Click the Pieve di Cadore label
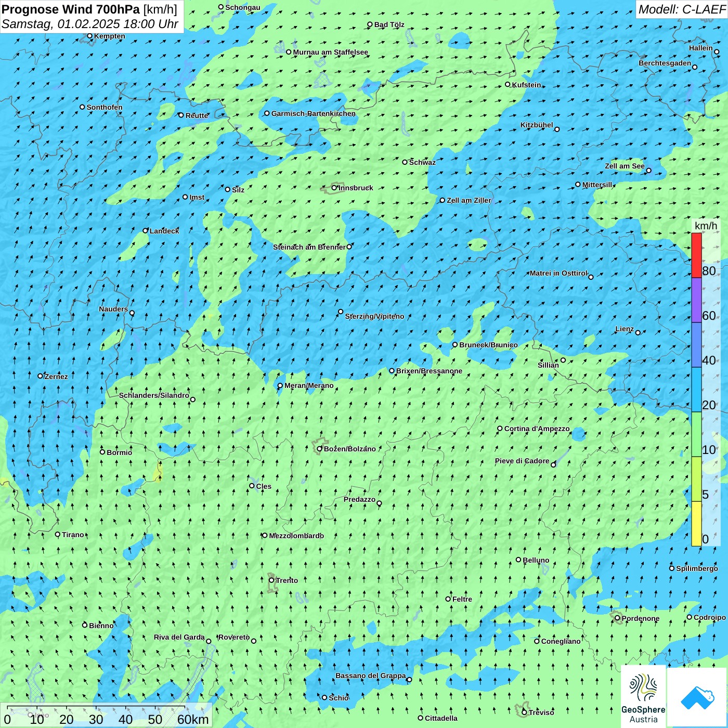 pos(522,461)
